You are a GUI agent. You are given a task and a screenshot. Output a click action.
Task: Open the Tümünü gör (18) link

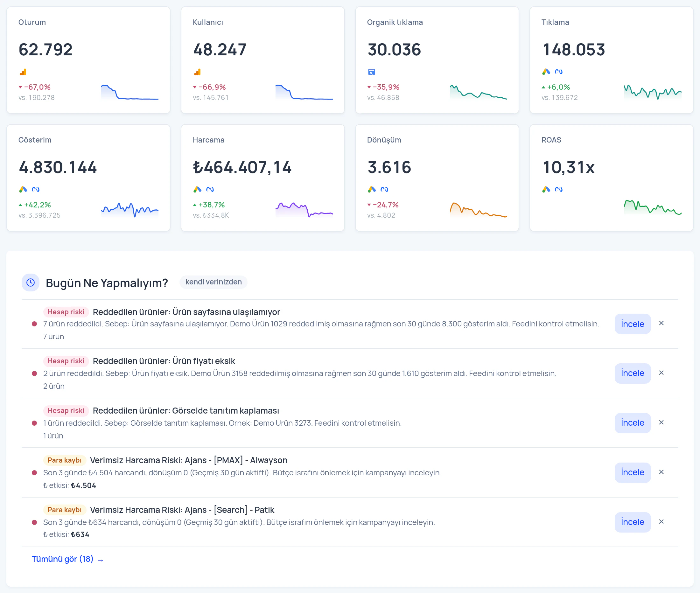(x=67, y=559)
